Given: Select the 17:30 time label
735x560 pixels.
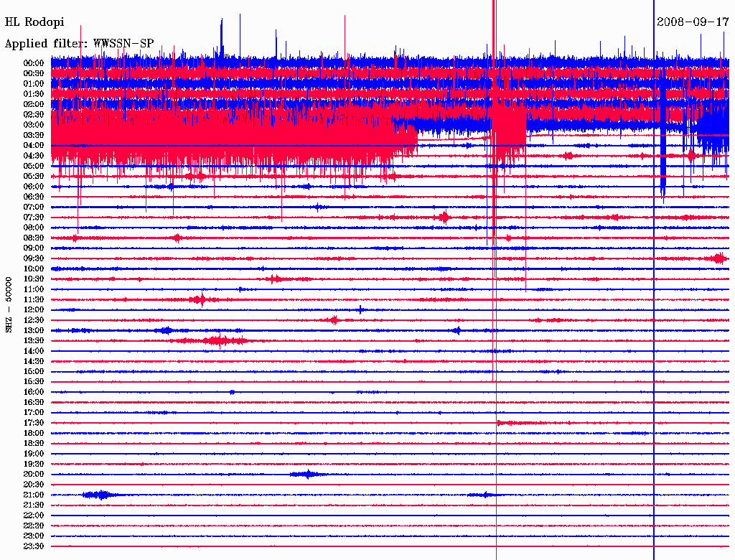Looking at the screenshot, I should tap(34, 423).
